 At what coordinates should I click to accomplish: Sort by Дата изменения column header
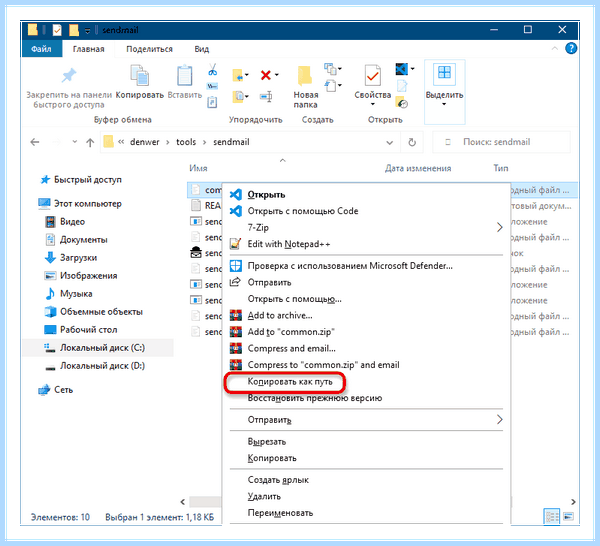click(x=418, y=168)
